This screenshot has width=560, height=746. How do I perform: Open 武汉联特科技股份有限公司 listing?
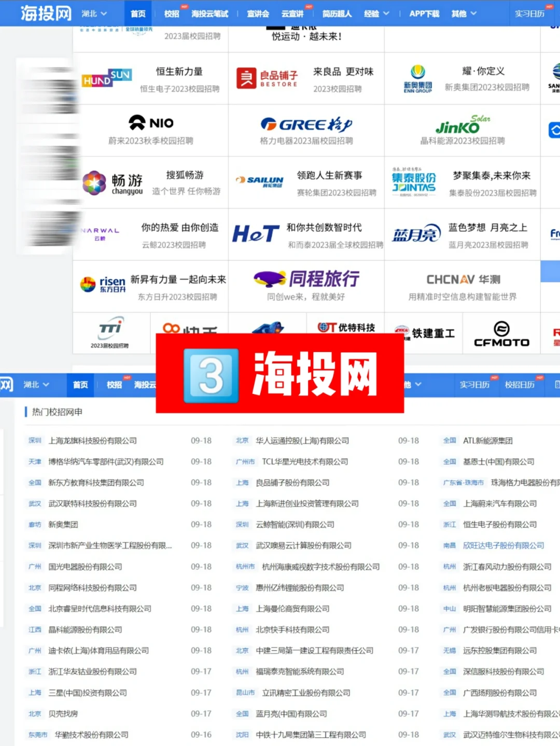(93, 503)
